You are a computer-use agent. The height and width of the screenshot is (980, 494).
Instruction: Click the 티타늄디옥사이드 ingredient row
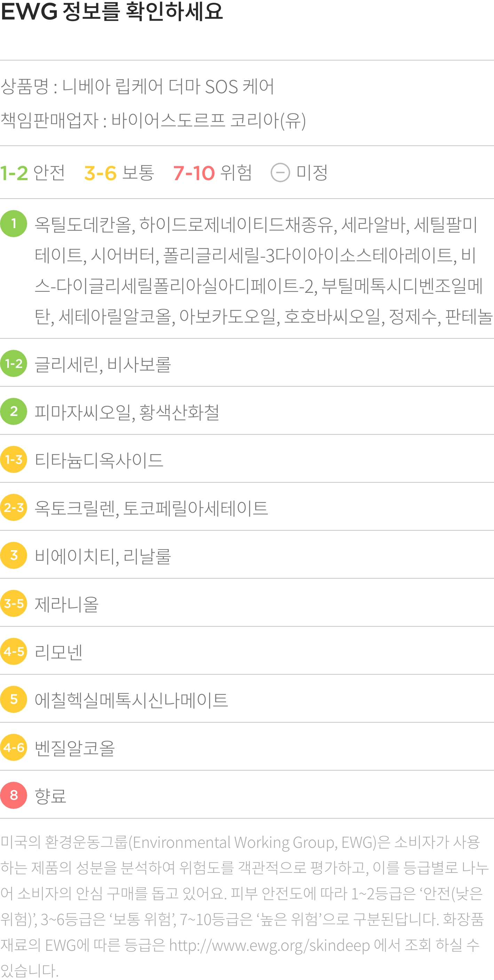247,459
